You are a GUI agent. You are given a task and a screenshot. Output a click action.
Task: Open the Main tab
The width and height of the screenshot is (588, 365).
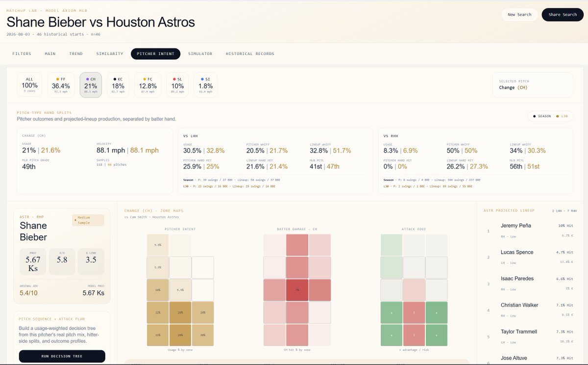(50, 54)
